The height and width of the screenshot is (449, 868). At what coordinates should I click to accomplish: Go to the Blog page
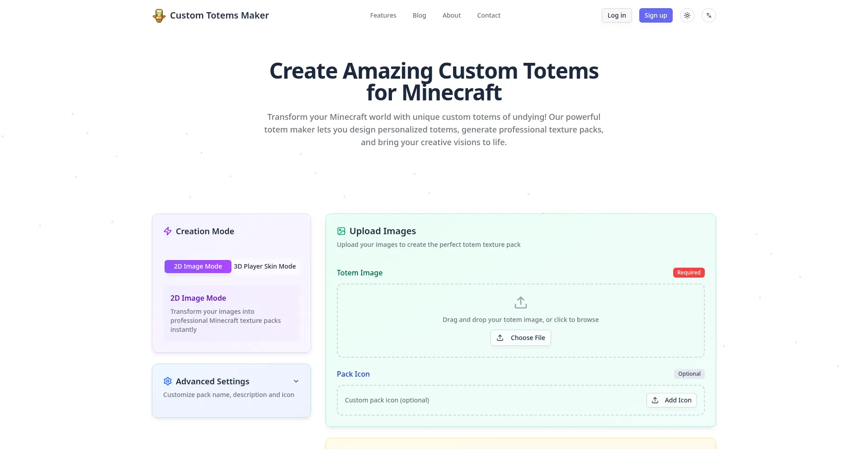(x=420, y=15)
